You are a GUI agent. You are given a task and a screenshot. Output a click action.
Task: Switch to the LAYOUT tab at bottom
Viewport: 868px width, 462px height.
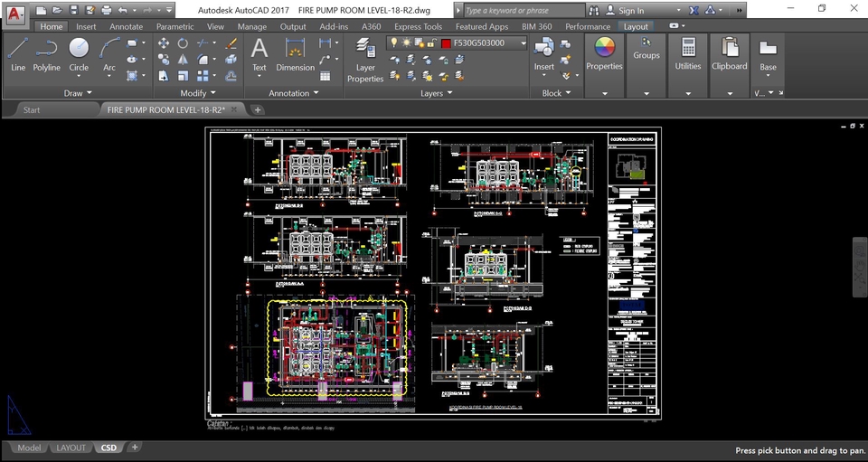point(71,448)
